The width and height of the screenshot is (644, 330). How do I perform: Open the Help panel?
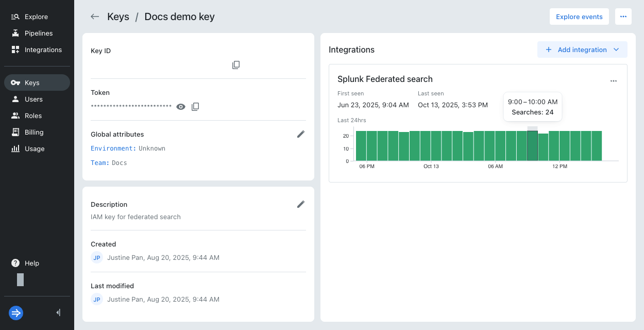pyautogui.click(x=25, y=263)
